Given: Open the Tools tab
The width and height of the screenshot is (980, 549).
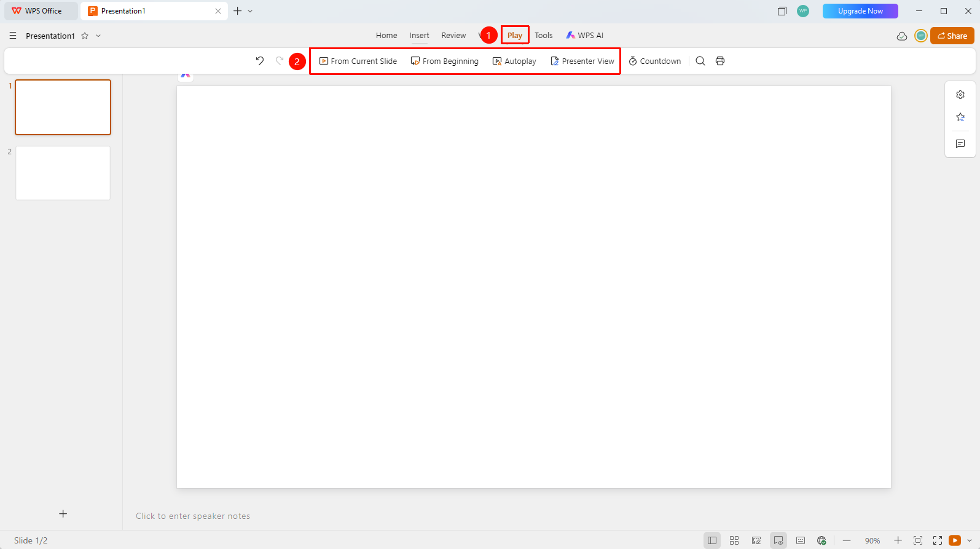Looking at the screenshot, I should [x=544, y=36].
